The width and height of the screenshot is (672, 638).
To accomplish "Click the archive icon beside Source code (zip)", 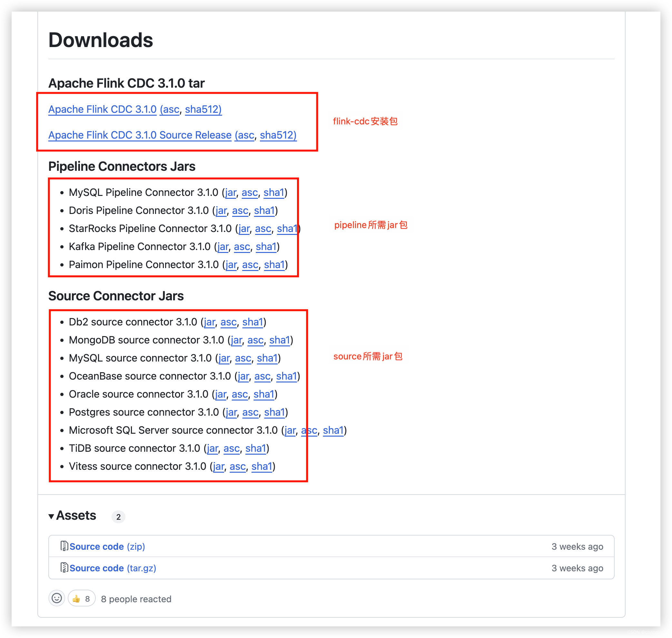I will point(64,546).
